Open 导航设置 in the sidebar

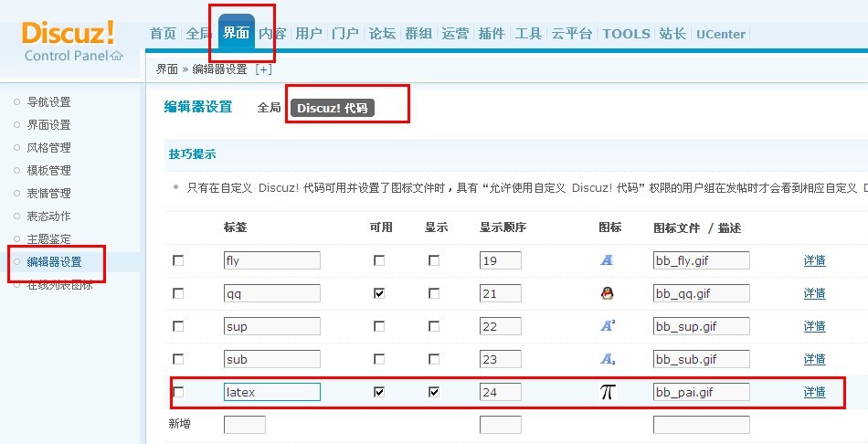click(x=48, y=102)
